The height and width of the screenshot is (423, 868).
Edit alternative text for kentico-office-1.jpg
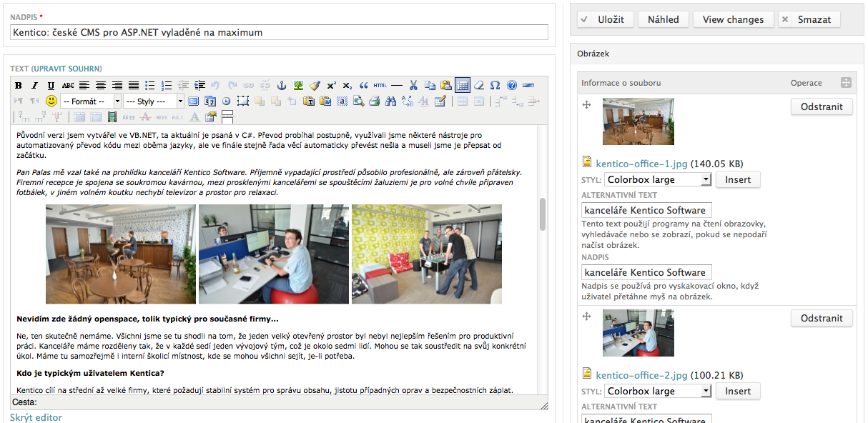(x=646, y=210)
